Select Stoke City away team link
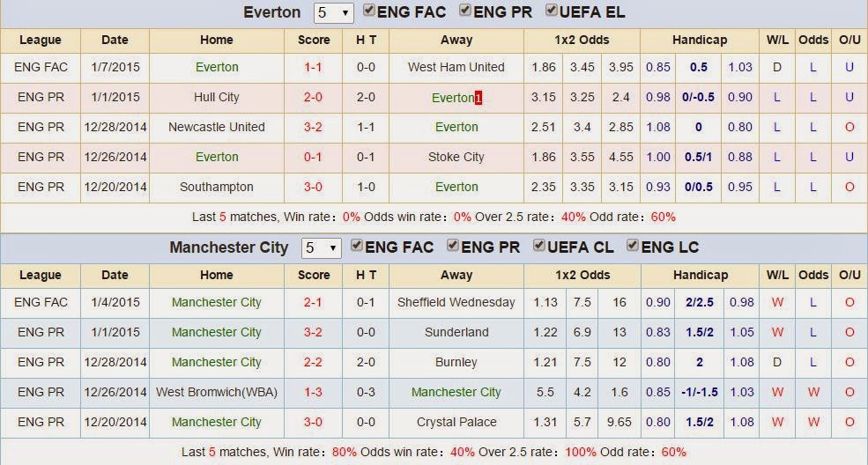The height and width of the screenshot is (465, 868). [456, 157]
